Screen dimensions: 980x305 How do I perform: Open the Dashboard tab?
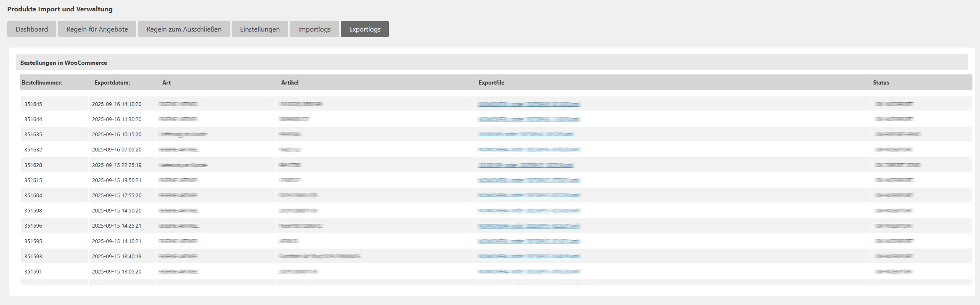tap(32, 29)
